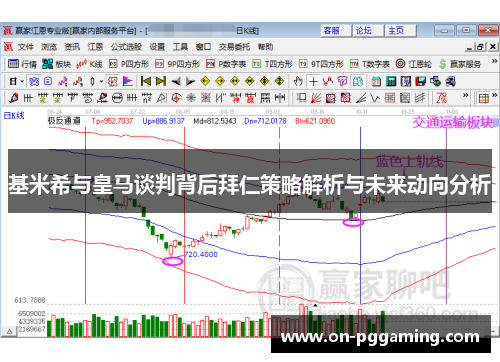The width and height of the screenshot is (500, 362).
Task: Expand overflow chevron beside yellow grid icon
Action: tap(494, 95)
